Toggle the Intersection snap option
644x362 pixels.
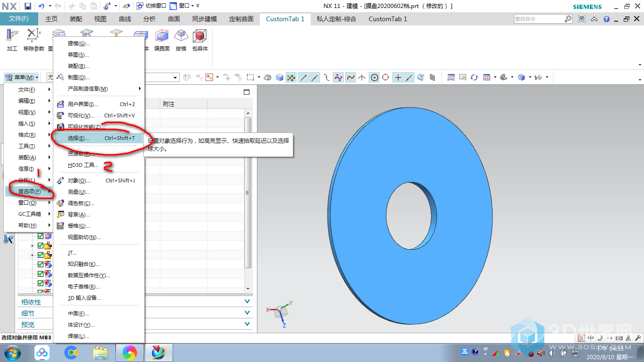(x=362, y=77)
